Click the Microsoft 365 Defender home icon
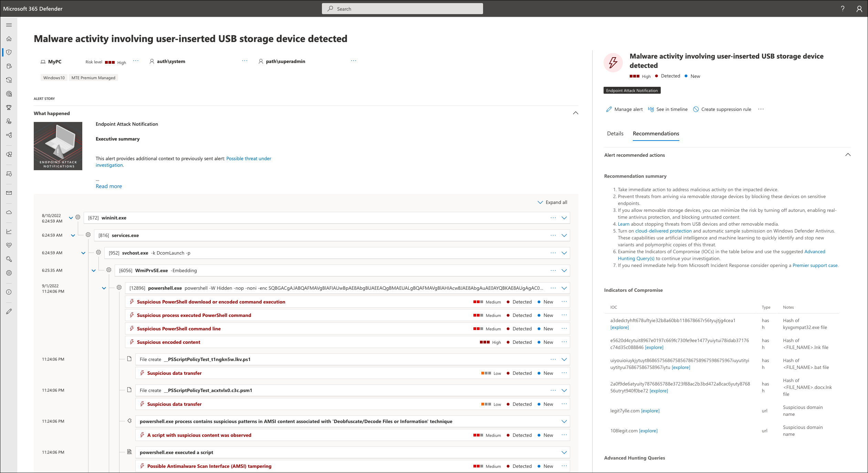Viewport: 868px width, 473px height. point(9,40)
